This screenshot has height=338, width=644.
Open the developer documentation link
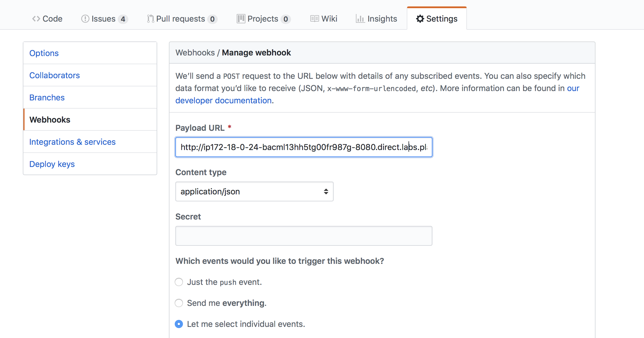click(224, 100)
